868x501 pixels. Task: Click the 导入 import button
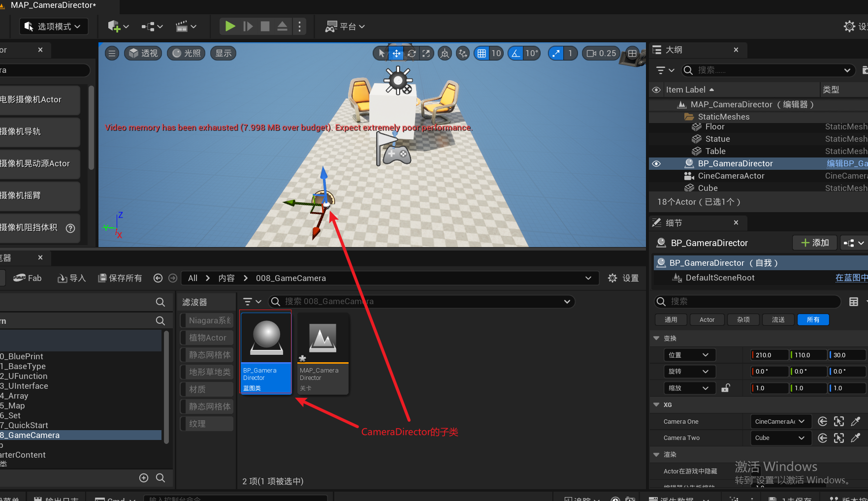[71, 278]
